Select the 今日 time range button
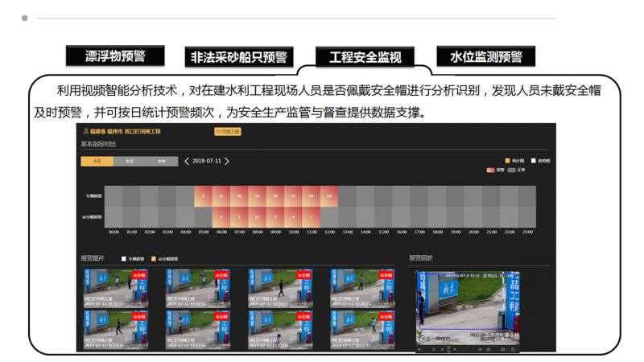Image resolution: width=644 pixels, height=362 pixels. (x=97, y=161)
